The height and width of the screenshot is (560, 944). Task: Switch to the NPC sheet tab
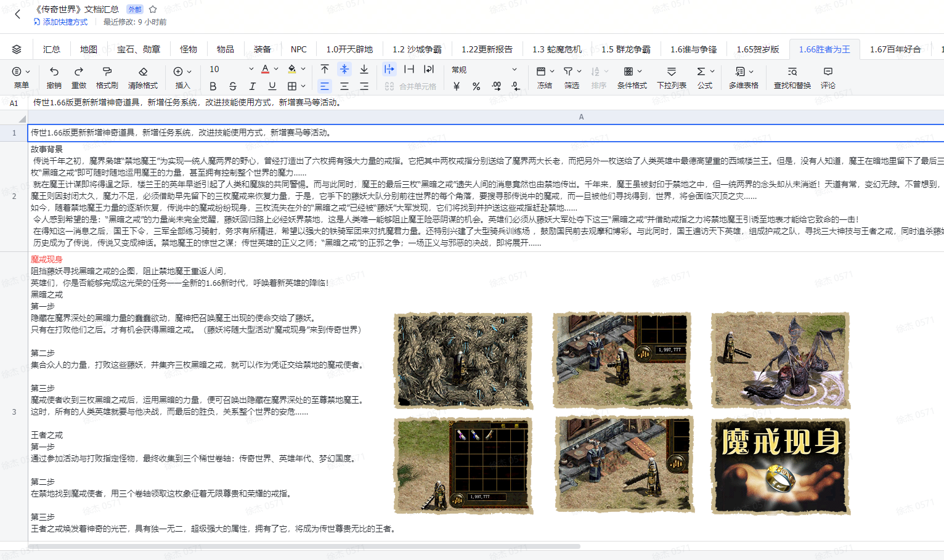pyautogui.click(x=299, y=49)
